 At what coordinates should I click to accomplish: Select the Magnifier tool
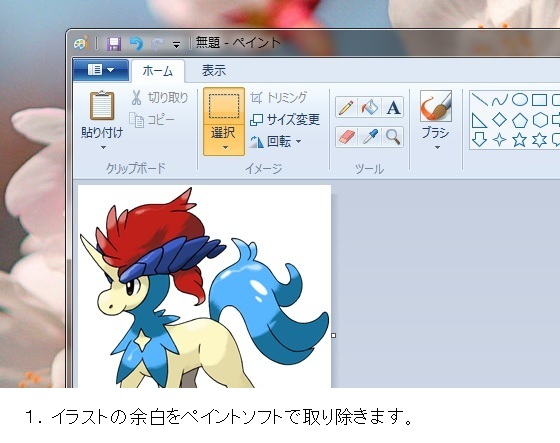[x=393, y=137]
